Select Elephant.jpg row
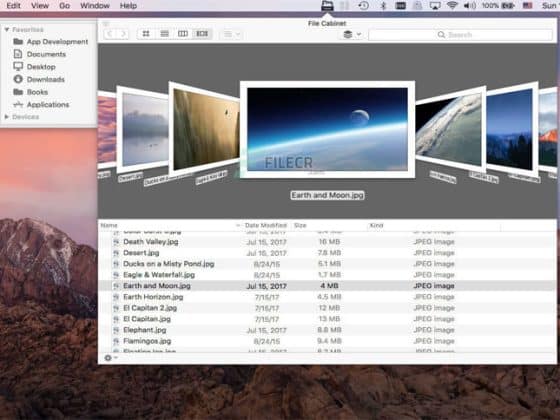The height and width of the screenshot is (420, 560). (327, 330)
